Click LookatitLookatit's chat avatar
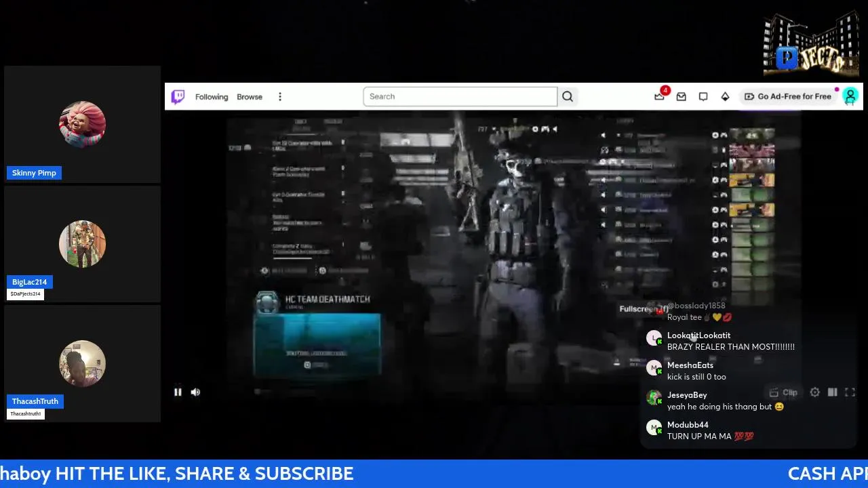 coord(654,338)
